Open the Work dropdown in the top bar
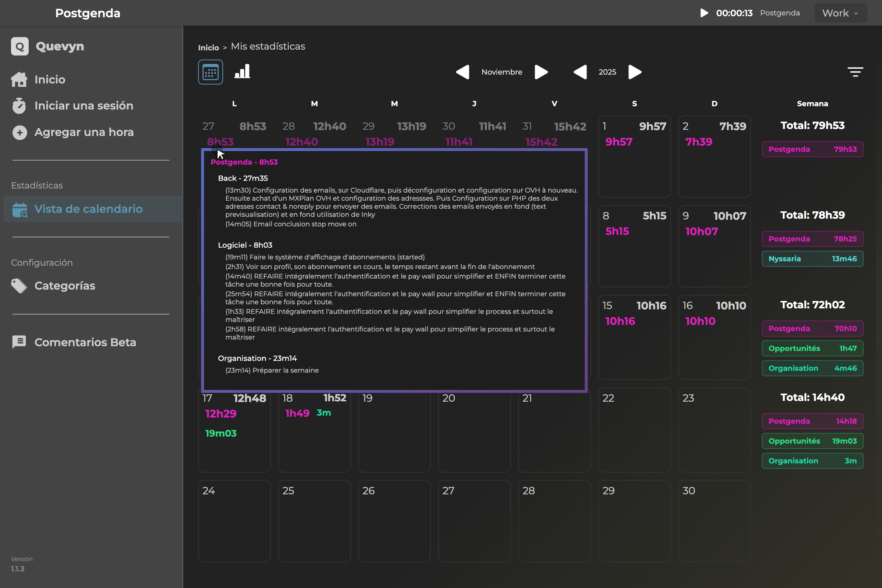The image size is (882, 588). coord(840,13)
